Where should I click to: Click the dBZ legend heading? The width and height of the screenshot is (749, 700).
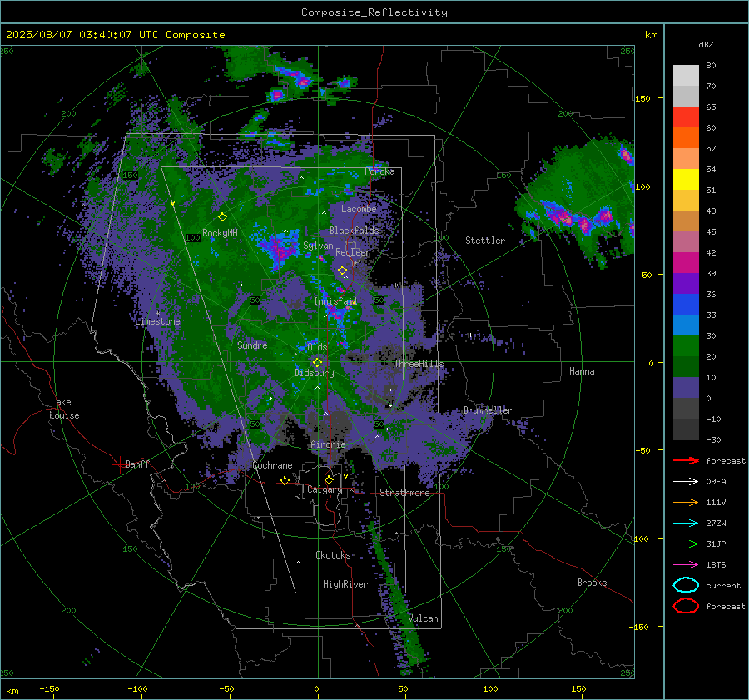click(x=706, y=44)
